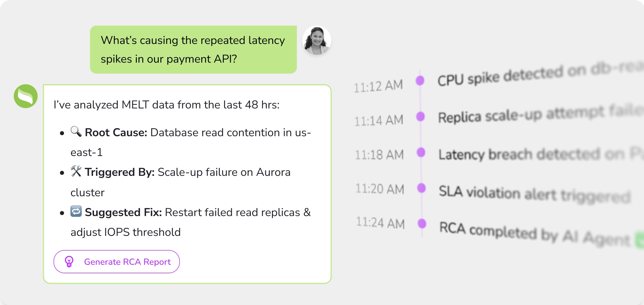Open the RCA completed by AI Agent event
The width and height of the screenshot is (644, 305).
tap(534, 234)
